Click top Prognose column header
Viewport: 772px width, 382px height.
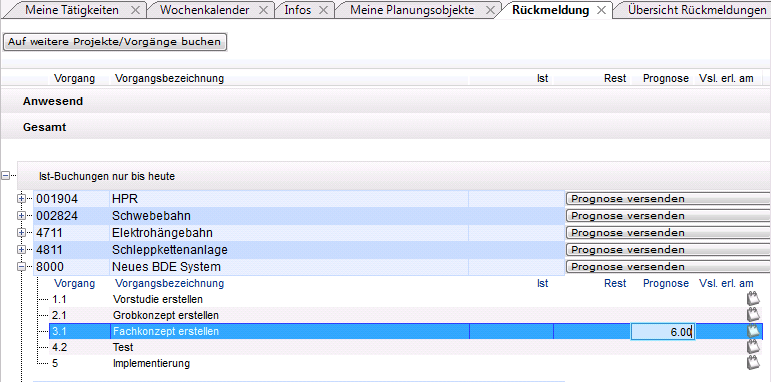[x=666, y=78]
